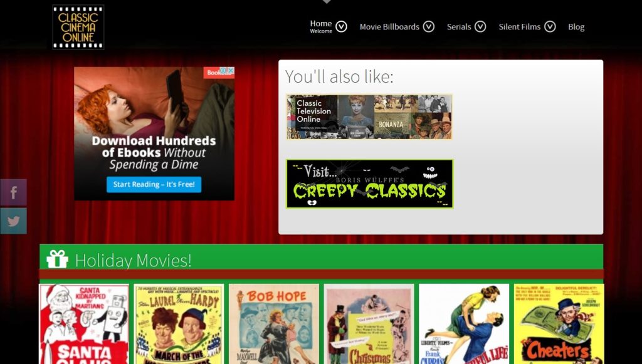Screen dimensions: 642x364
Task: Visit Classic Television Online banner
Action: [x=369, y=117]
